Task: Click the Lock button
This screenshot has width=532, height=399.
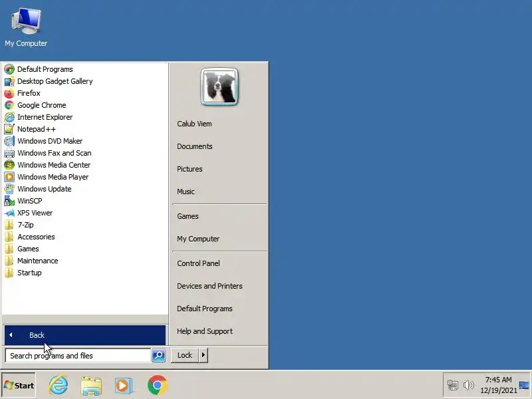Action: [x=185, y=355]
